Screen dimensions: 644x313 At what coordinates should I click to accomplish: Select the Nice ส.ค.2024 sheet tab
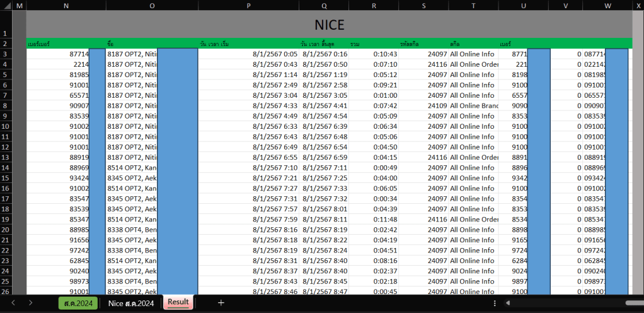tap(130, 303)
